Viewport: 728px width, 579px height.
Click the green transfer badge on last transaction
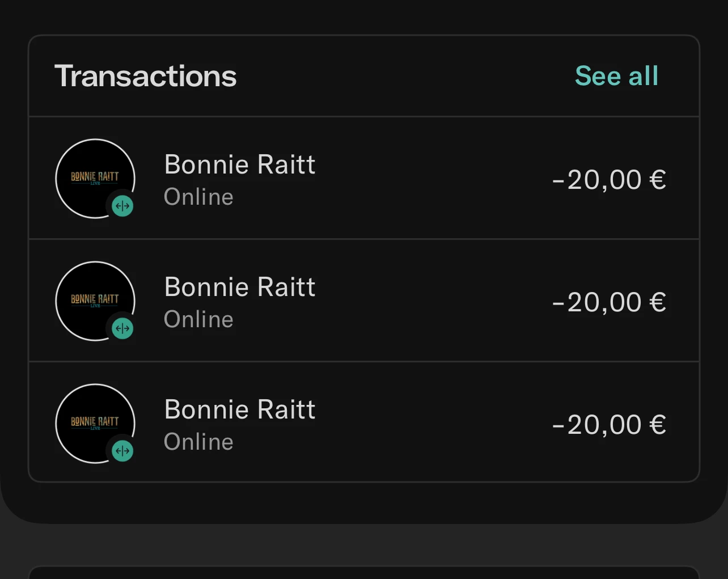122,451
